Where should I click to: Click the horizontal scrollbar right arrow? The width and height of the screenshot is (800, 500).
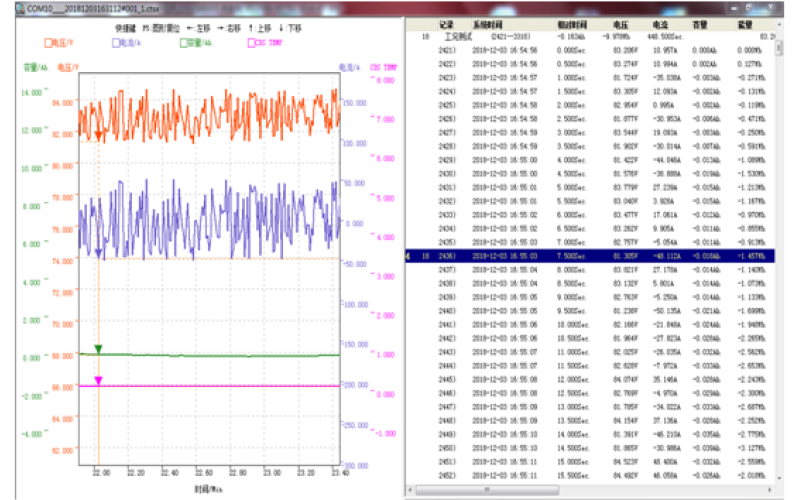pos(770,490)
